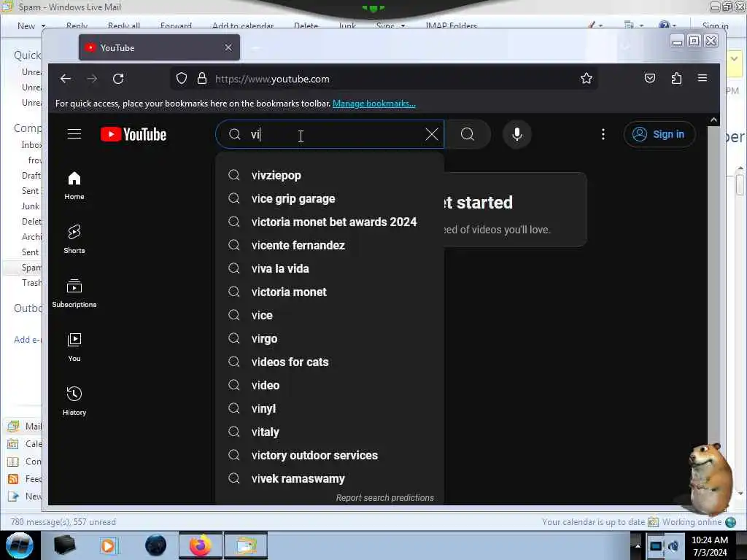747x560 pixels.
Task: Clear the search box with the X
Action: tap(432, 134)
